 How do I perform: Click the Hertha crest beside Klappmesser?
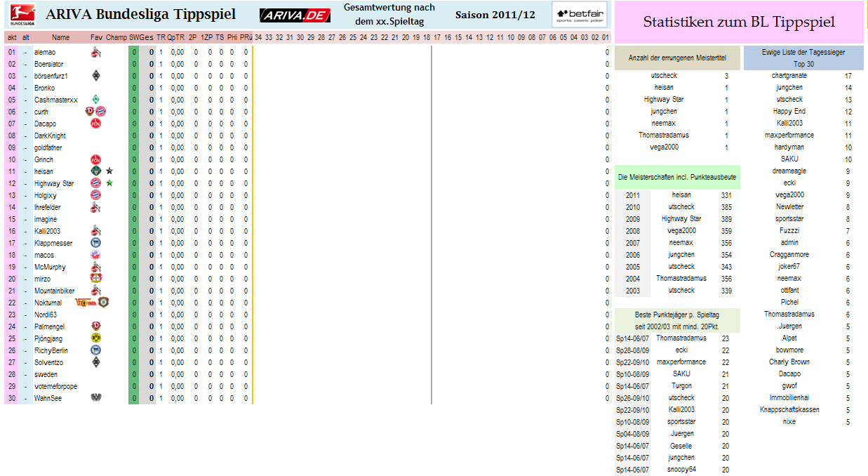click(x=95, y=243)
